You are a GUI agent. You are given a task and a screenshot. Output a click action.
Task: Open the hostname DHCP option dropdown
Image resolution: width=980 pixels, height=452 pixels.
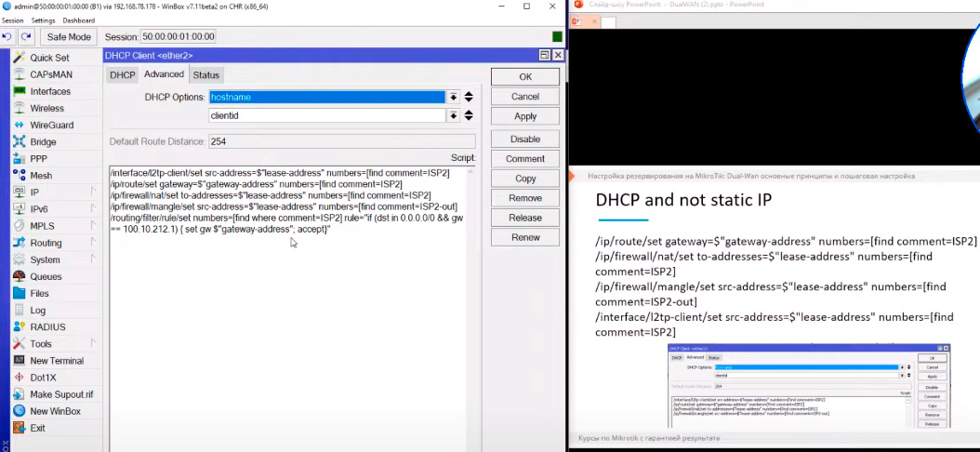click(x=453, y=97)
